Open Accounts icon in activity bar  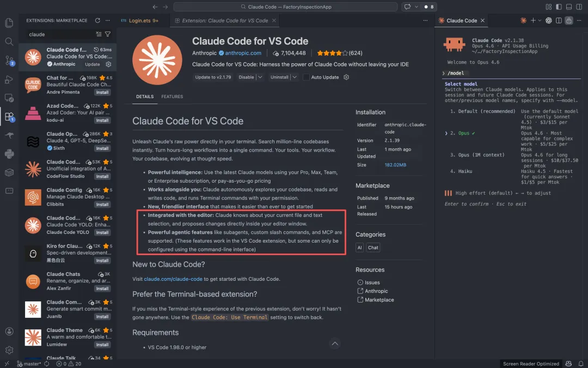[9, 331]
